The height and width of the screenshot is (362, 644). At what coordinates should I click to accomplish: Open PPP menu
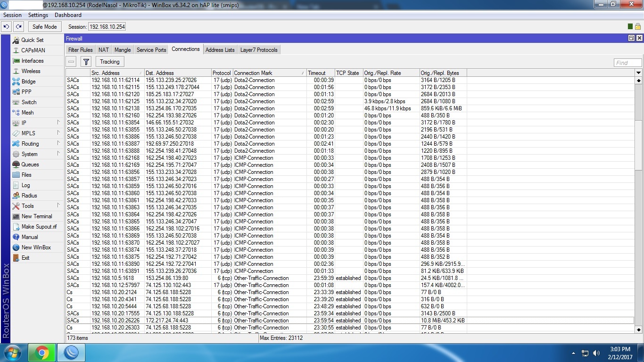click(x=26, y=92)
